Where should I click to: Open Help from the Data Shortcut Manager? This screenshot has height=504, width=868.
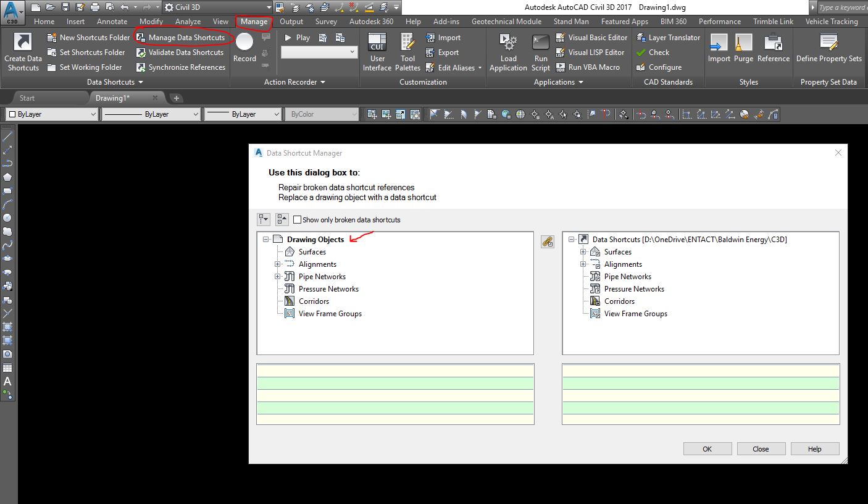click(814, 448)
